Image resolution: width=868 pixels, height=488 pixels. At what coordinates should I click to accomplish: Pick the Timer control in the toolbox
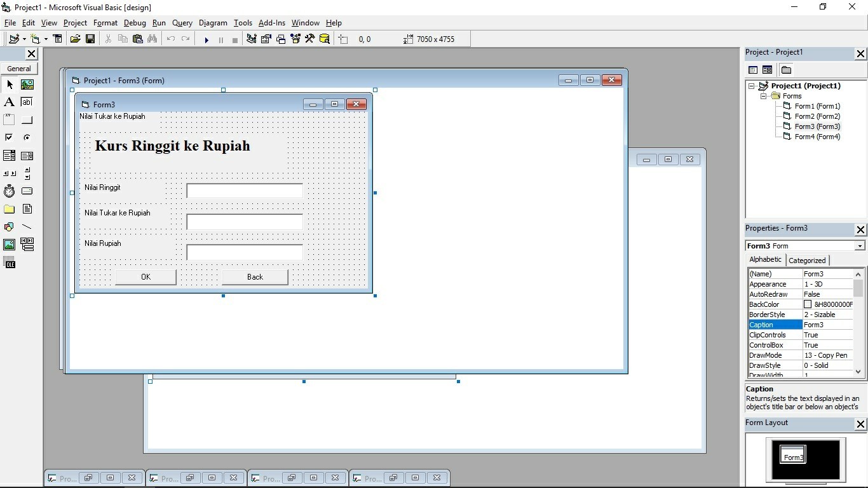tap(9, 191)
